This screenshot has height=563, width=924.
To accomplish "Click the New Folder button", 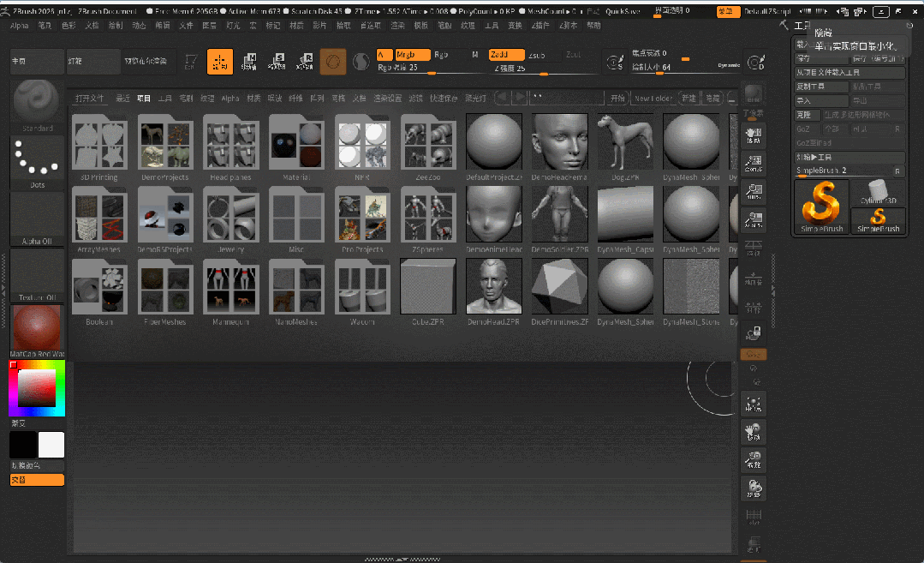I will [653, 99].
